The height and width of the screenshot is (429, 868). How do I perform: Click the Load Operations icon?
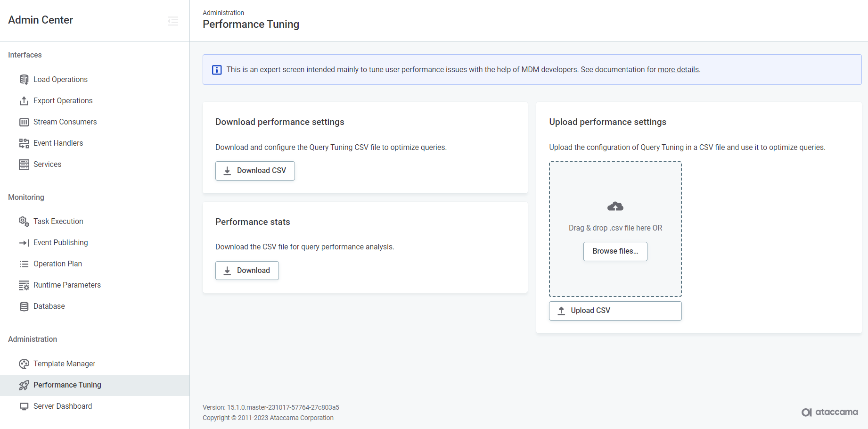(x=24, y=80)
